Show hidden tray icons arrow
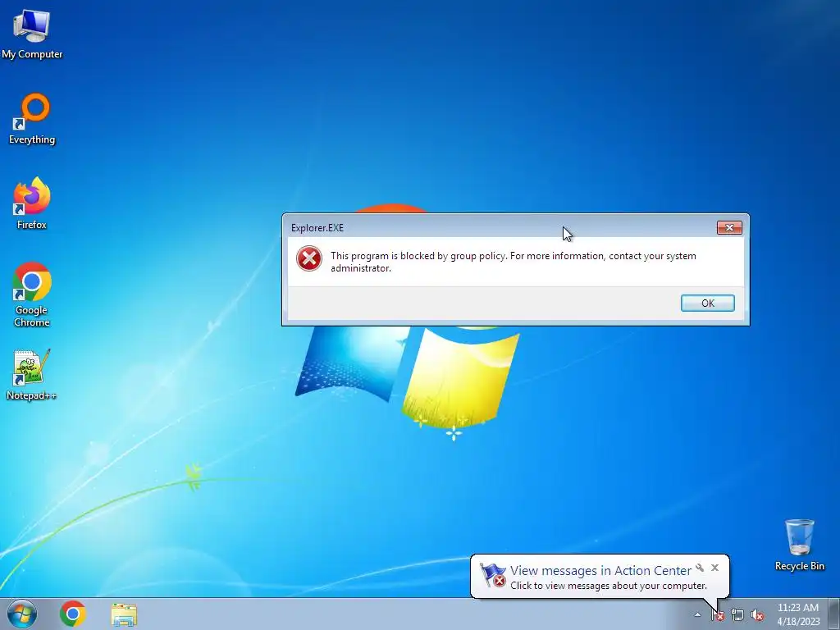 tap(697, 614)
